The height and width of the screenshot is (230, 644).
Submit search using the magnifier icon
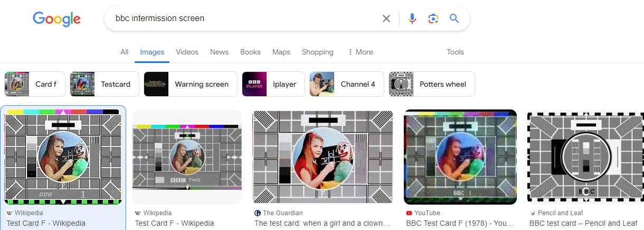pyautogui.click(x=454, y=19)
